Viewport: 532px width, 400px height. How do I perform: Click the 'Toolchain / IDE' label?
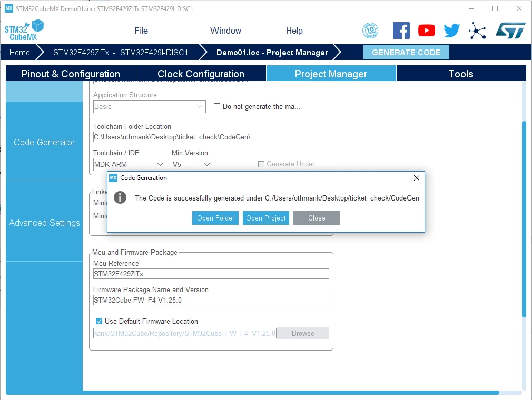pos(116,153)
